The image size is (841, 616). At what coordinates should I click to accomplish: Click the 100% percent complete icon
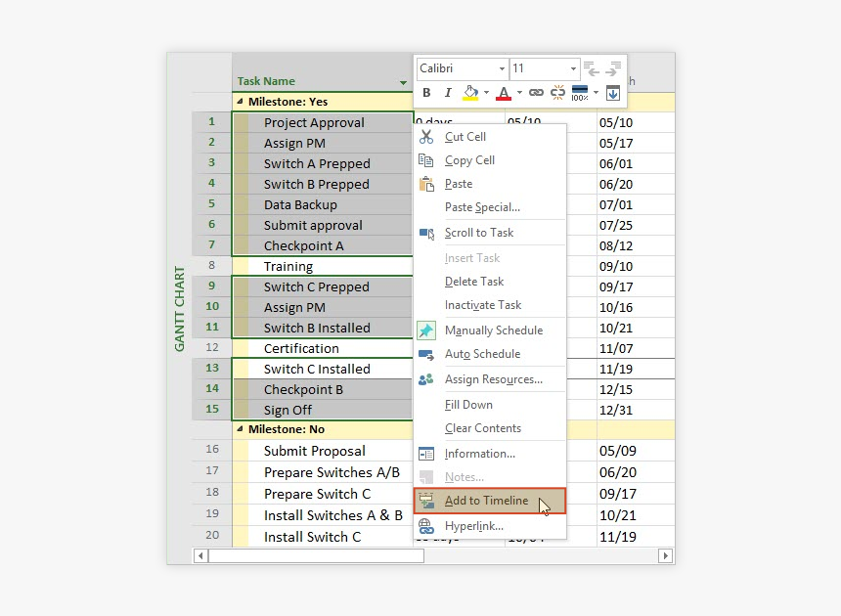[x=581, y=93]
